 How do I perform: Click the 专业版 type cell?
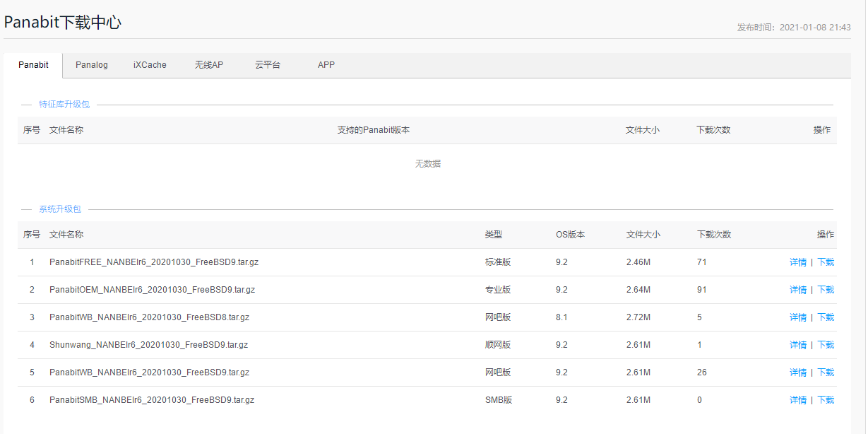point(498,290)
